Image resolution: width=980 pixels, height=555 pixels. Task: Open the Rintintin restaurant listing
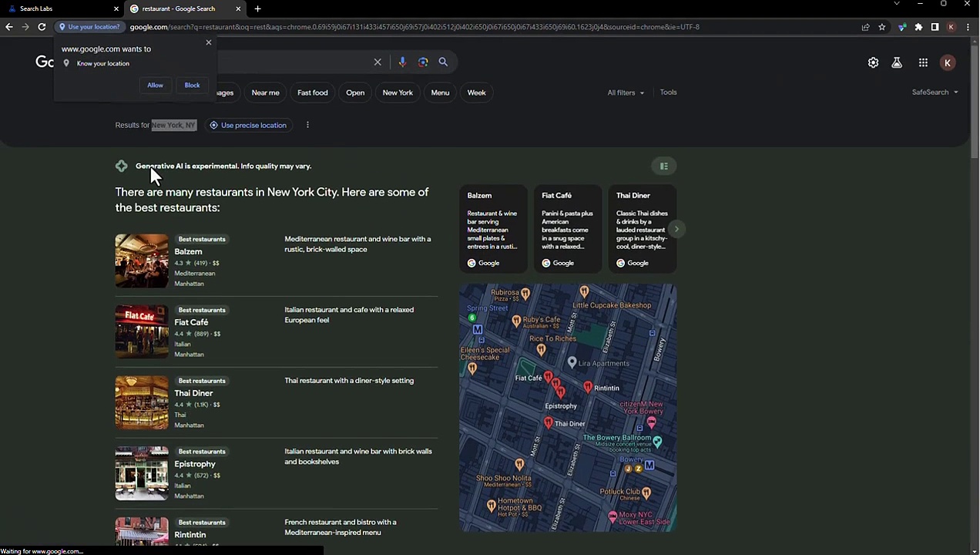point(190,535)
